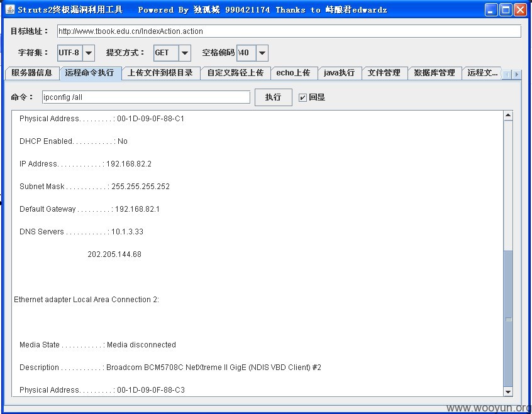Click the DHCP Enabled No line
The image size is (532, 414).
74,141
